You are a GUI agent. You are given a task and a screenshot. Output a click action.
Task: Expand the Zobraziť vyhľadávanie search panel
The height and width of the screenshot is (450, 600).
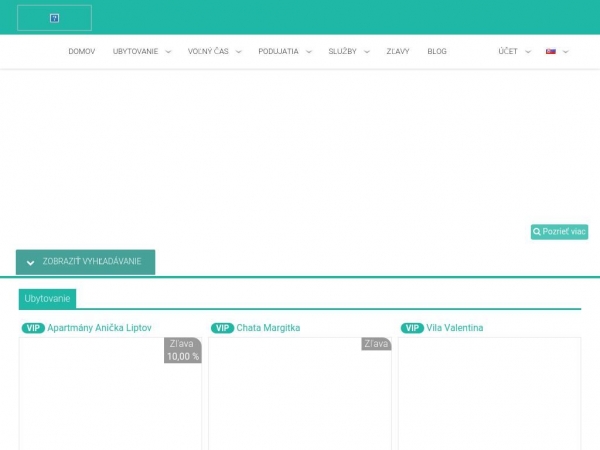85,262
